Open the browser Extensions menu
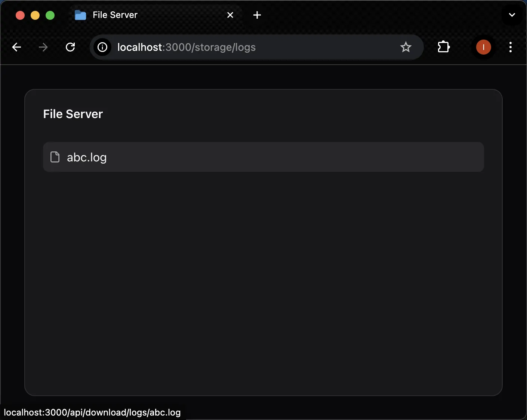 (x=443, y=47)
